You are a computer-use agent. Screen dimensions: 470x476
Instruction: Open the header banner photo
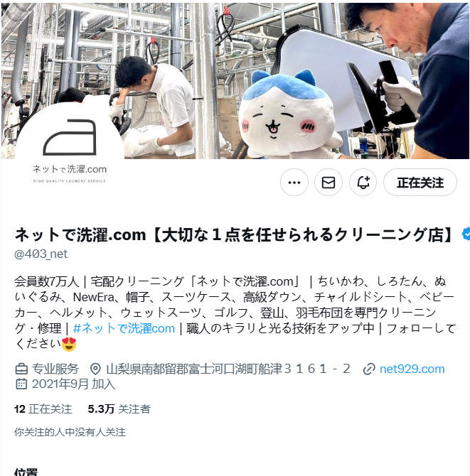[235, 81]
